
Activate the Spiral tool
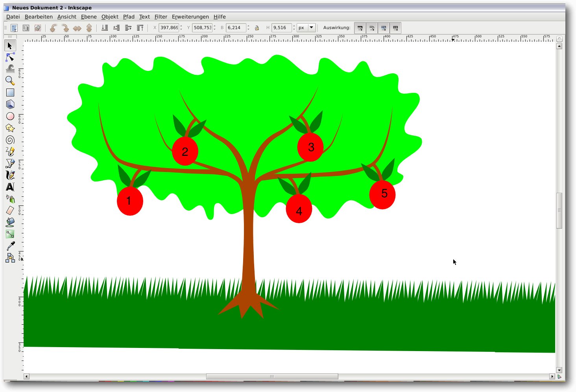(x=10, y=140)
